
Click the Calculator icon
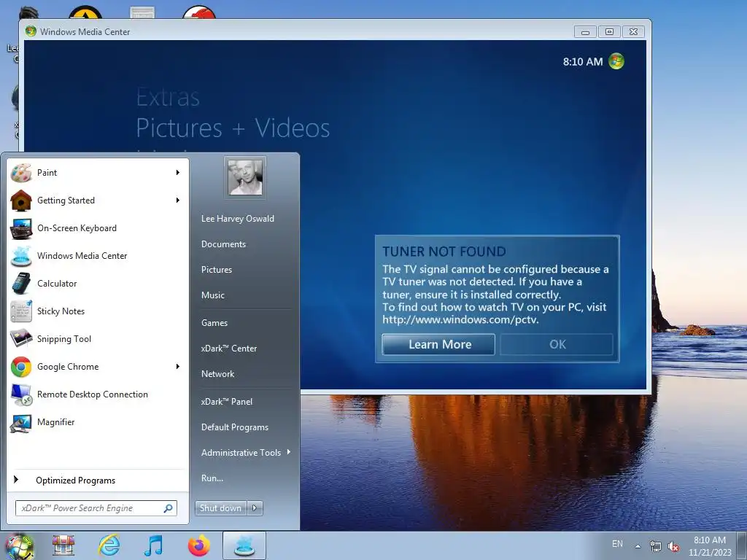point(21,284)
